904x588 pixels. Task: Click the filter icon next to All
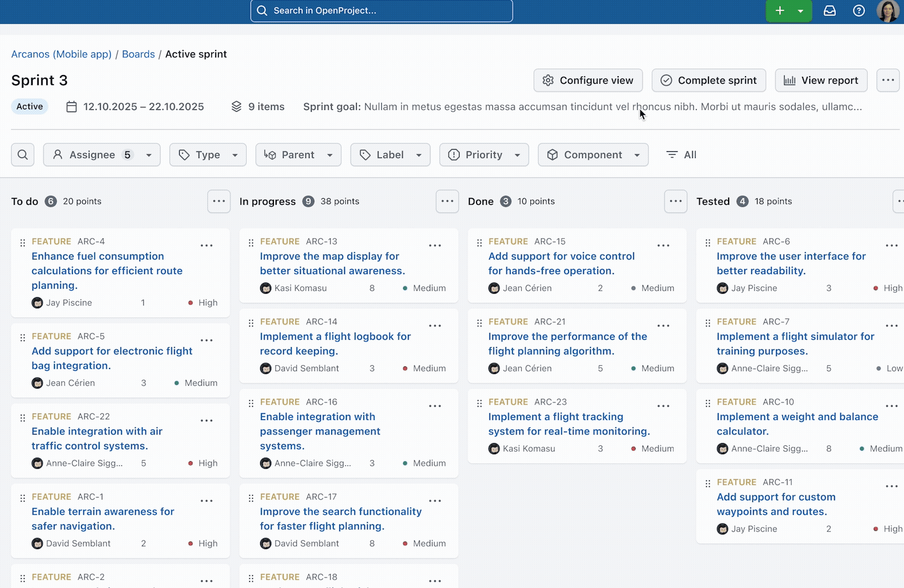[671, 155]
